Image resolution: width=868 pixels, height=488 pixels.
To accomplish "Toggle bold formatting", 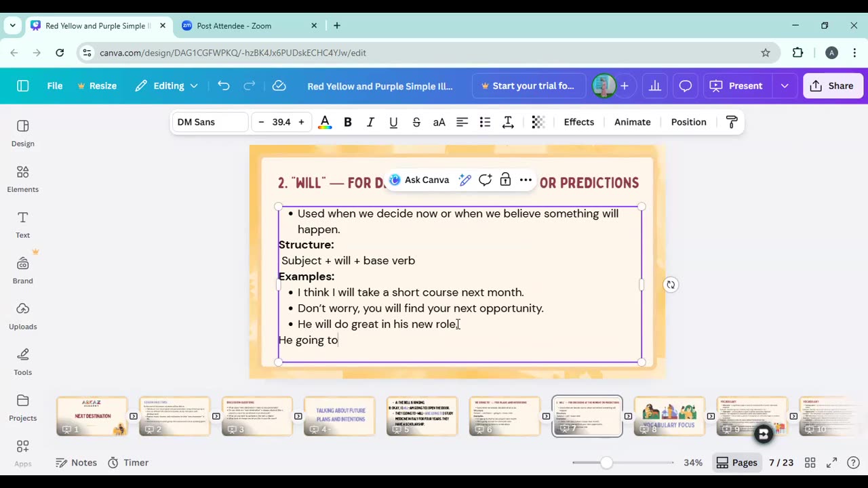I will pos(348,122).
